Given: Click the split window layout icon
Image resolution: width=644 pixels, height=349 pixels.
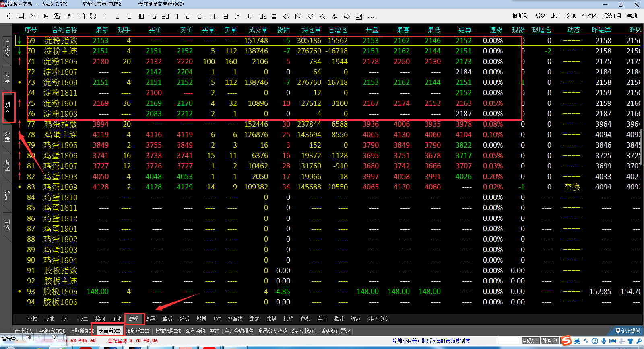Looking at the screenshot, I should (x=359, y=16).
